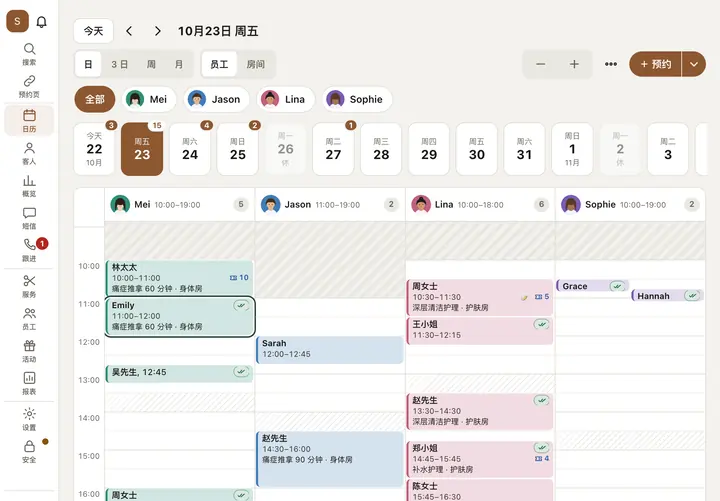Image resolution: width=720 pixels, height=501 pixels.
Task: Click the 今天 today button
Action: click(x=93, y=31)
